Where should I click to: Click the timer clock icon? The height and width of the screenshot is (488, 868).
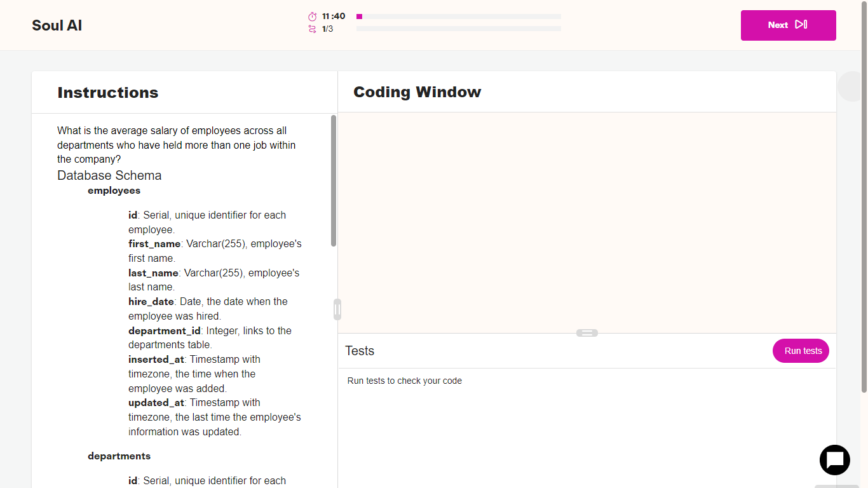pos(312,17)
